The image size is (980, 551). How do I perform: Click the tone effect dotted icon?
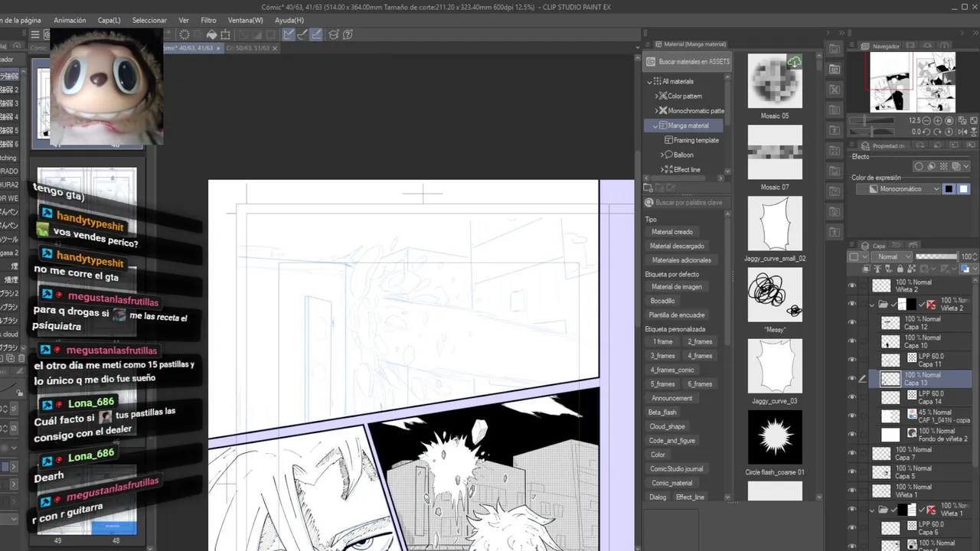(x=943, y=166)
